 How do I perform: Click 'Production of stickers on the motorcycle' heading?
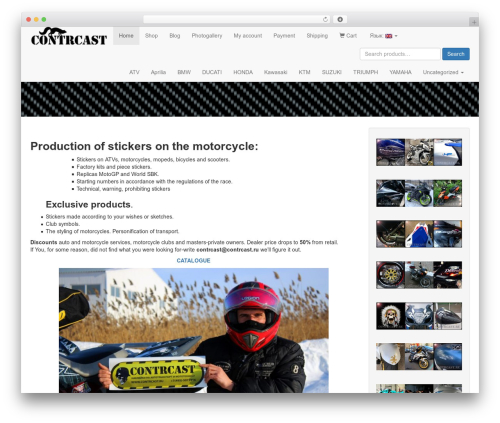click(x=144, y=146)
